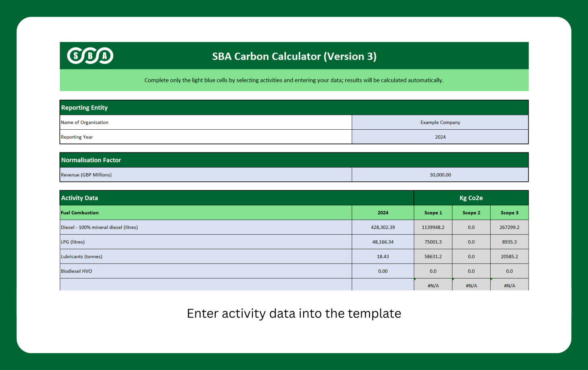Edit the 30,000.00 revenue value cell
This screenshot has width=588, height=370.
point(440,175)
